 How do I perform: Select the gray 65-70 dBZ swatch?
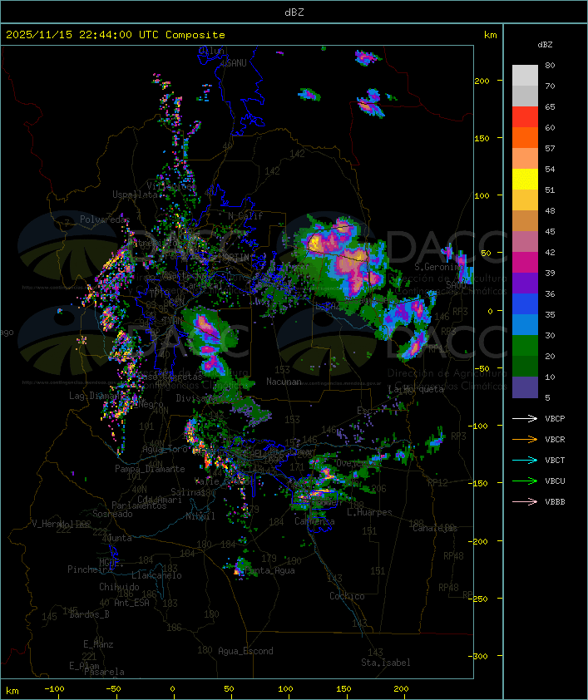[525, 96]
